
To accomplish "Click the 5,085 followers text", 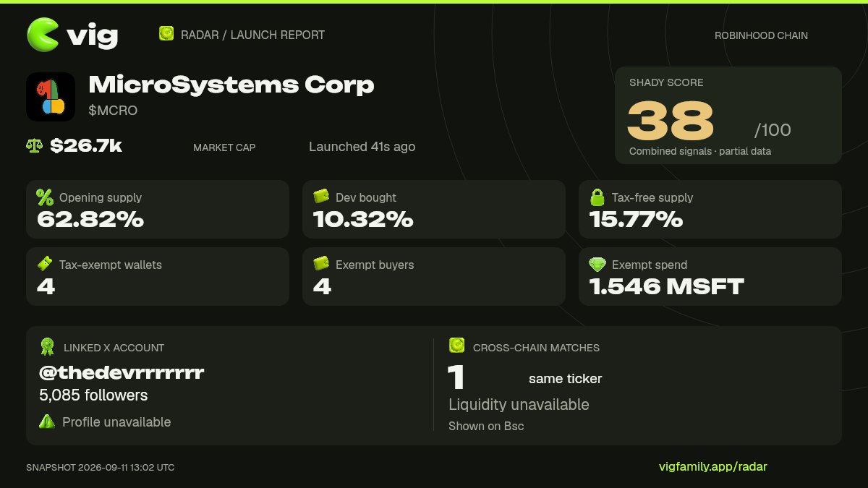I will coord(93,395).
